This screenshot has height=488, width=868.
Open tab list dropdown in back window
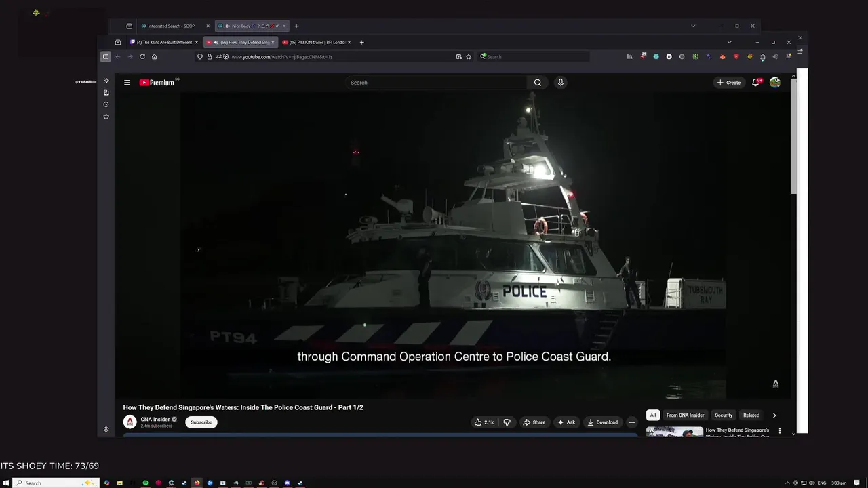pyautogui.click(x=693, y=26)
